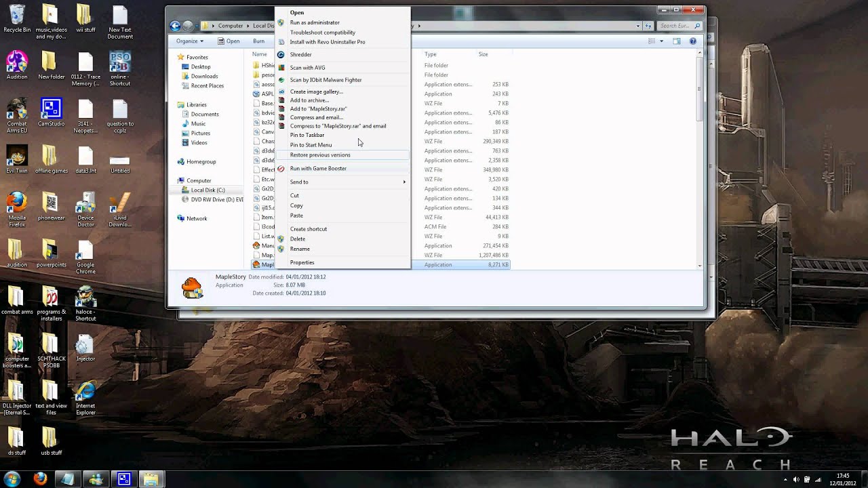The height and width of the screenshot is (488, 868).
Task: Click the volume icon in system tray
Action: pyautogui.click(x=796, y=479)
